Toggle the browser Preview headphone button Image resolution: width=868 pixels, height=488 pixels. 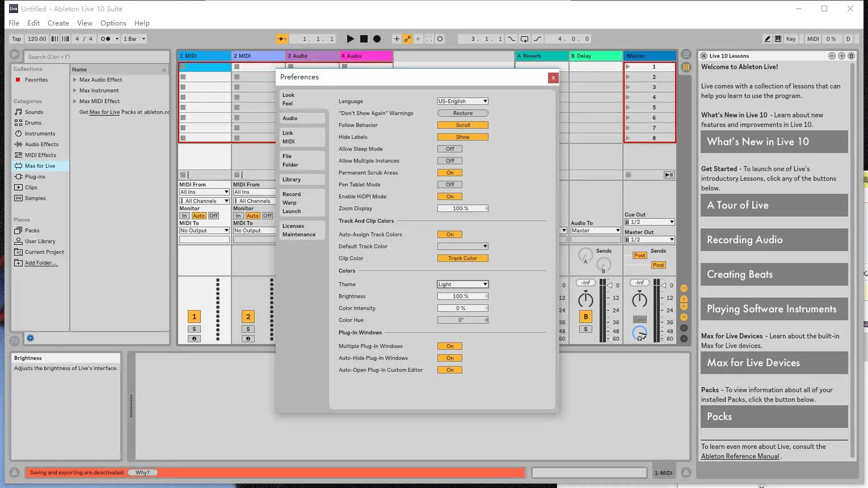click(x=31, y=338)
